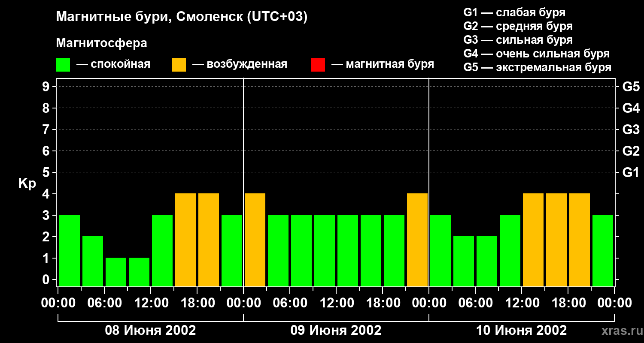Click the G3 label on the right axis

click(x=631, y=129)
